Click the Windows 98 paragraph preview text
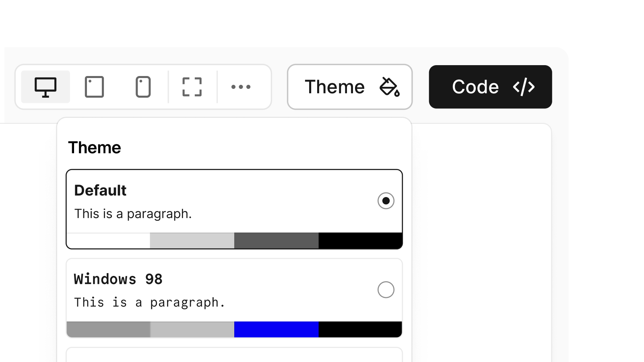This screenshot has width=644, height=362. point(149,302)
